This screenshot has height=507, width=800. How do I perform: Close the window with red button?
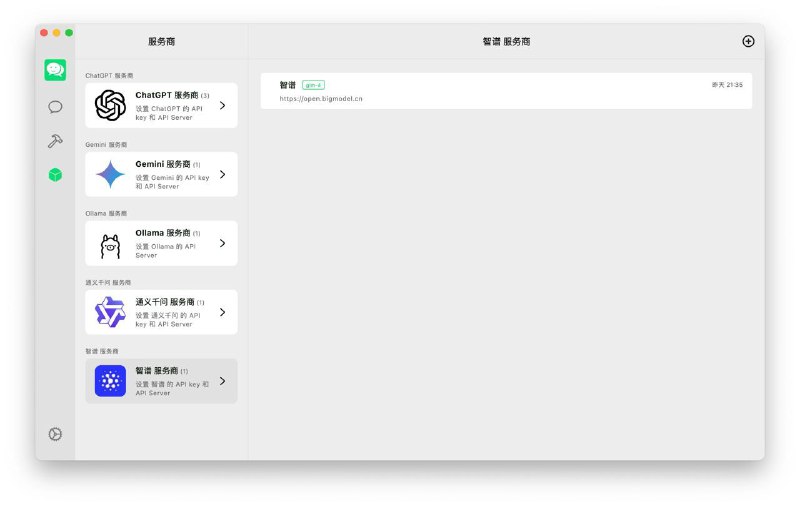[x=44, y=33]
